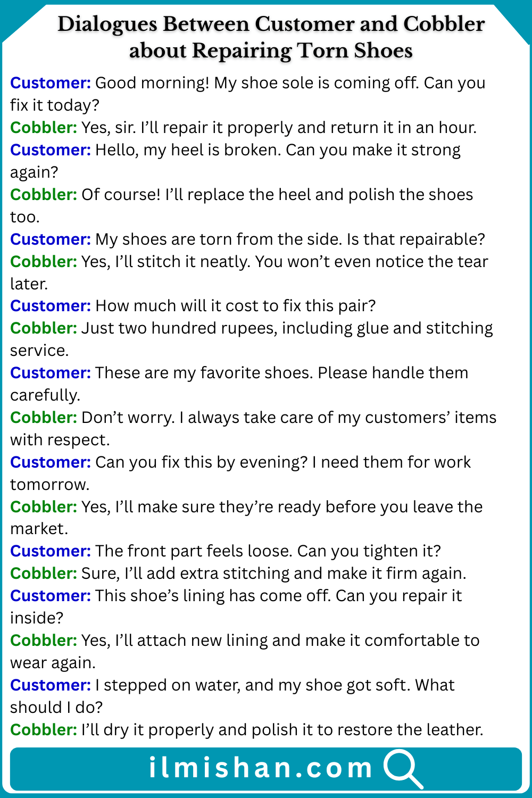
Task: Select the 'I stepped on water' line
Action: coord(275,685)
